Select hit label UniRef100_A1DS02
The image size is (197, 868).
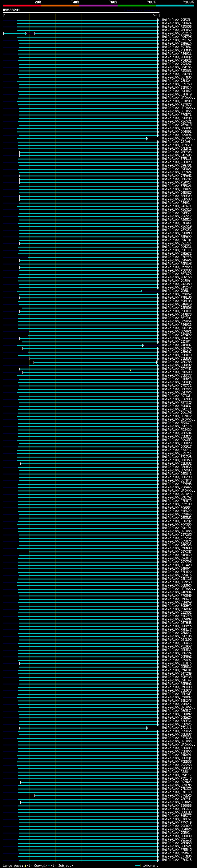click(x=177, y=349)
